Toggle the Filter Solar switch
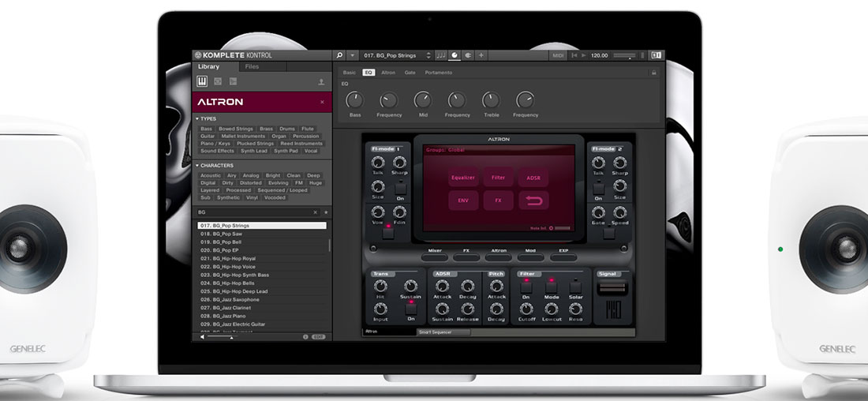868x401 pixels. (x=575, y=286)
